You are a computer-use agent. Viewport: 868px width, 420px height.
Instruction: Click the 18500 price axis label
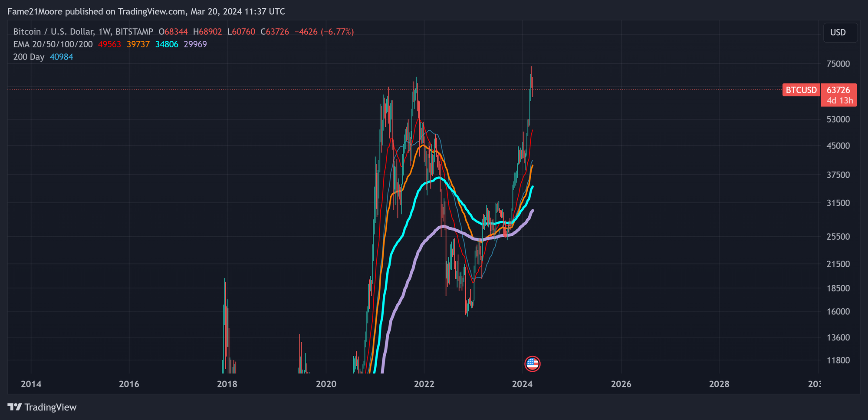click(x=838, y=288)
